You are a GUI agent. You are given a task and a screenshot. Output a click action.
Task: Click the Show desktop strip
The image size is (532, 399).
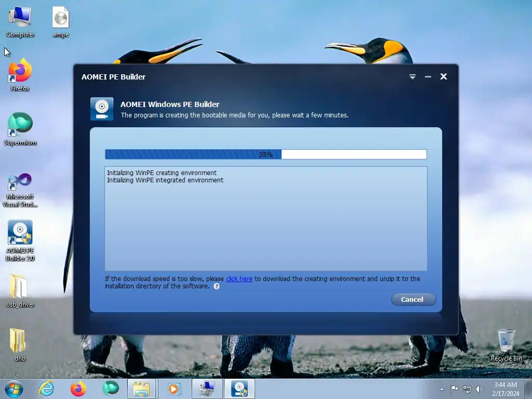[x=528, y=389]
